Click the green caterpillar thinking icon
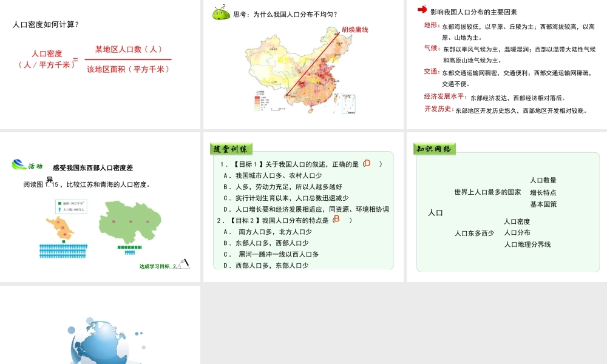The image size is (607, 364). click(x=221, y=13)
